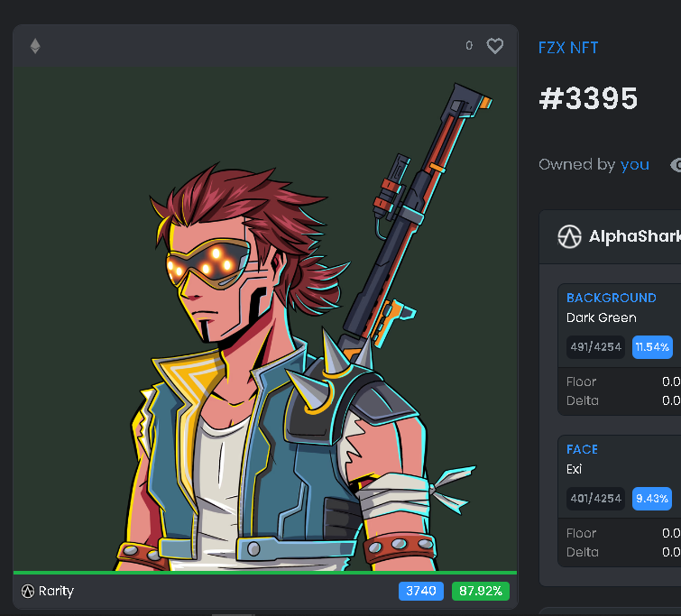The width and height of the screenshot is (681, 616).
Task: Click the green rarity progress bar
Action: [265, 573]
